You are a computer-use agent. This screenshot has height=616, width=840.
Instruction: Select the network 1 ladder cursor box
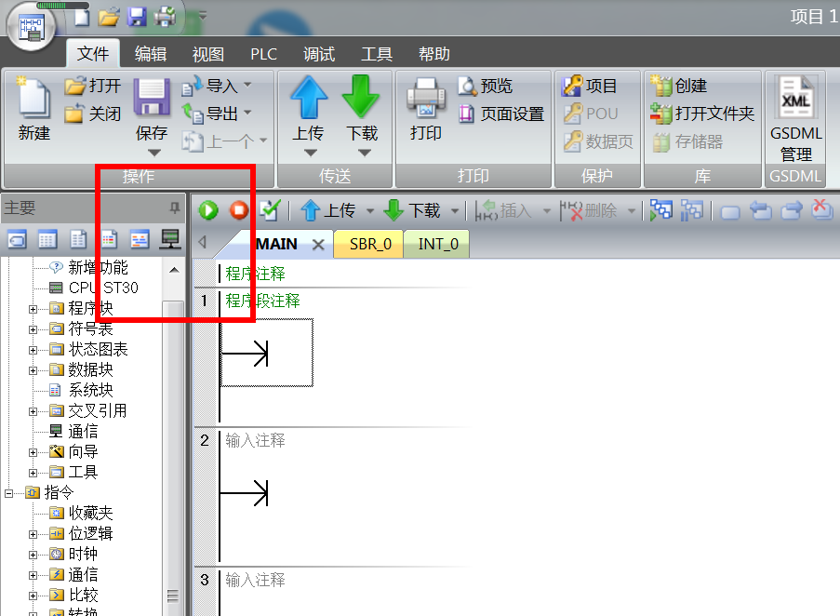267,353
